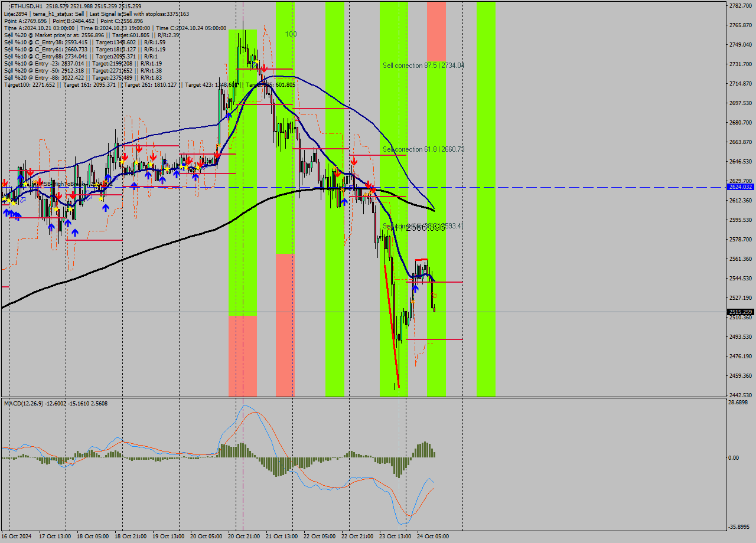Click the 19 Oct 13:00 time label
Viewport: 756px width, 543px height.
tap(167, 537)
